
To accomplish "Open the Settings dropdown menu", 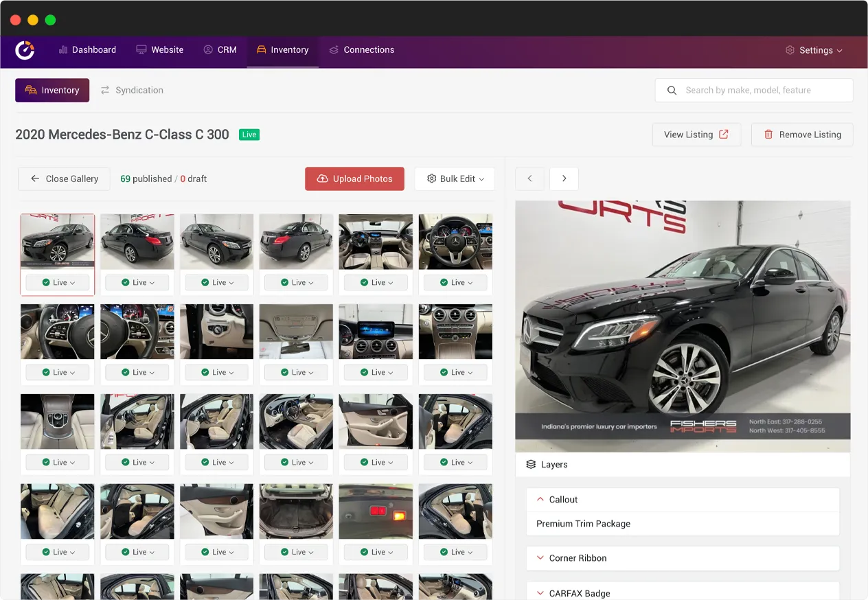I will [814, 50].
